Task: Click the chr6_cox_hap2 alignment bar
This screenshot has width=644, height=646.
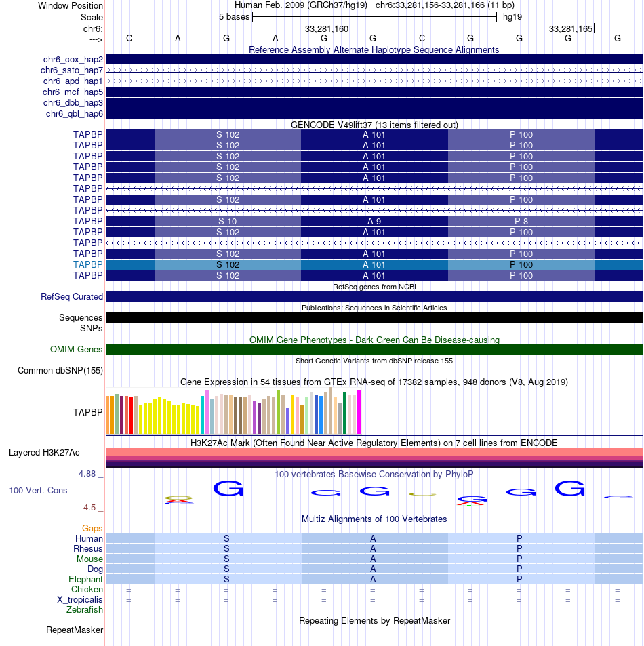Action: 374,60
